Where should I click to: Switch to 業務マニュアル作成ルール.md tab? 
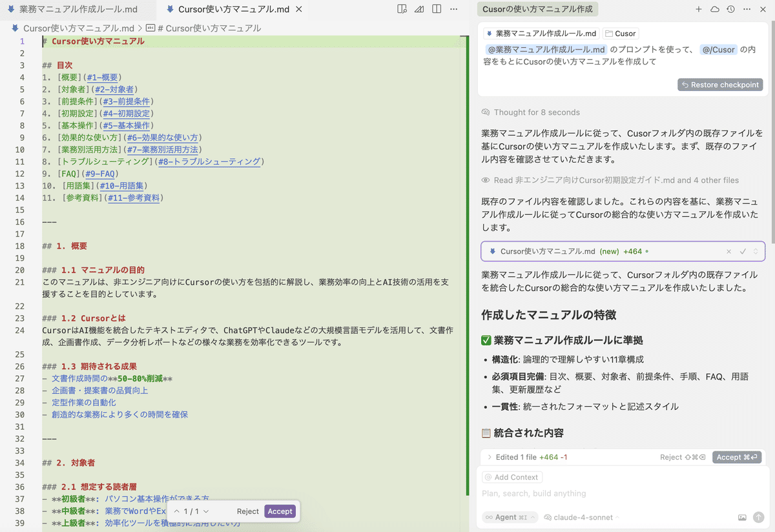pyautogui.click(x=77, y=10)
